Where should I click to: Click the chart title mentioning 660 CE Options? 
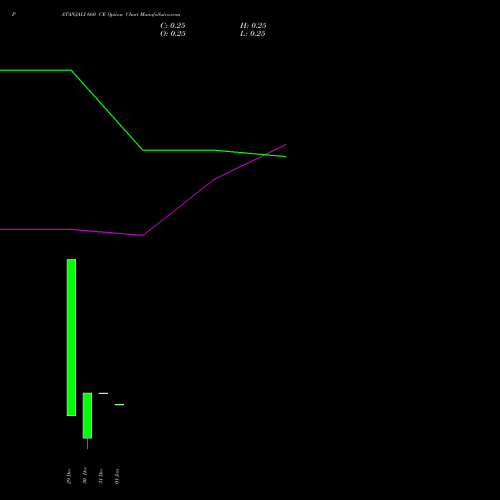coord(121,14)
